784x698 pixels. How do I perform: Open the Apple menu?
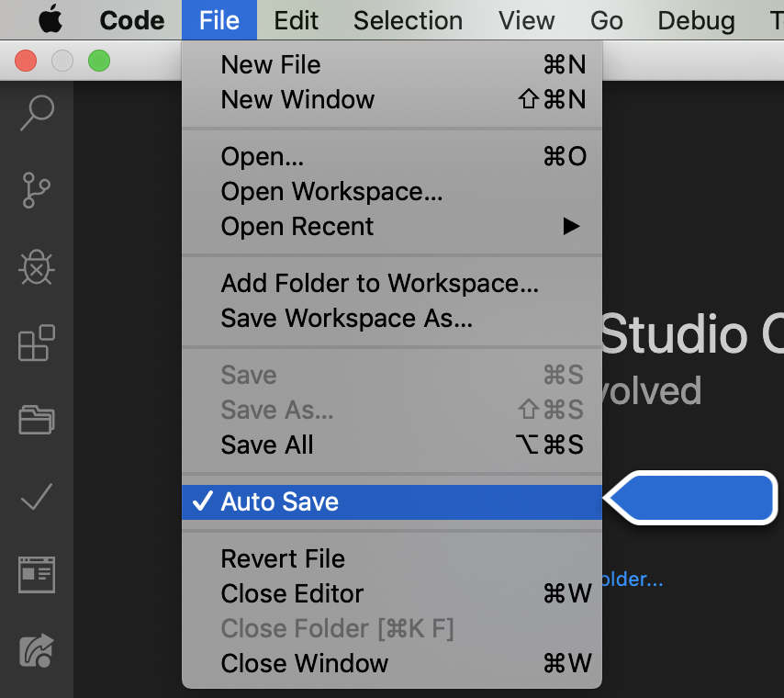[51, 19]
